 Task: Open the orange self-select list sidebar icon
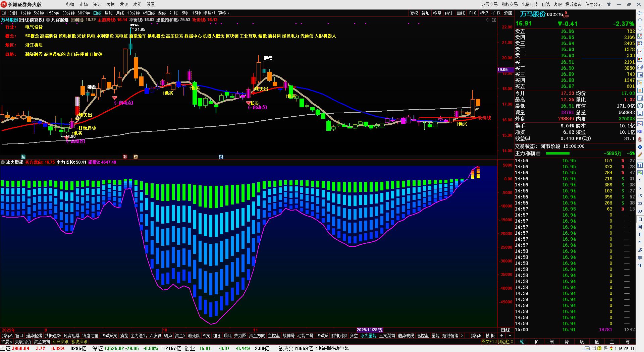[640, 91]
